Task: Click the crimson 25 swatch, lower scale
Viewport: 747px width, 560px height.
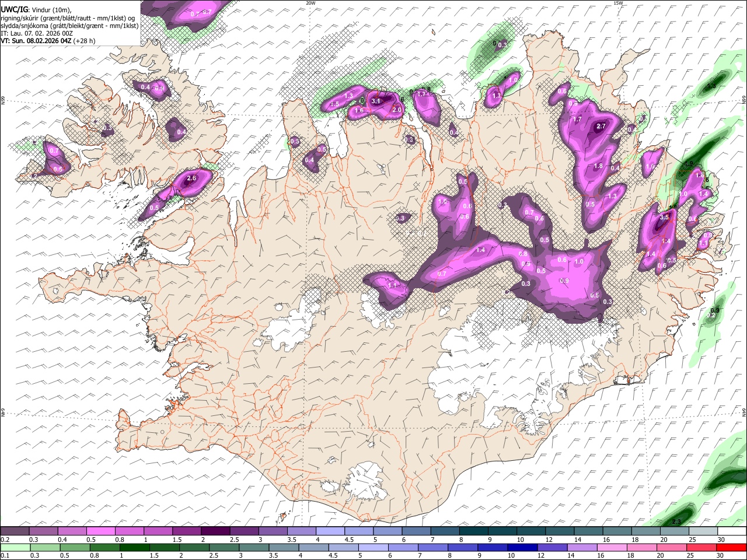Action: 701,547
